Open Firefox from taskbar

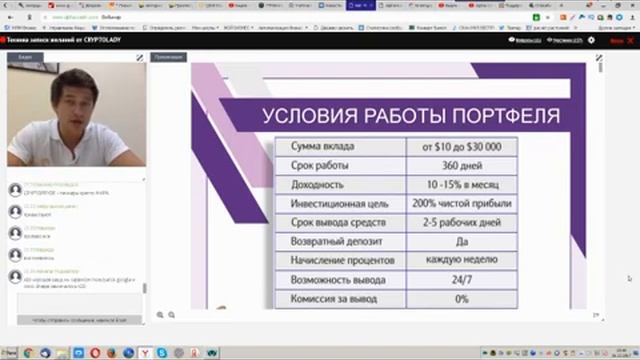[111, 353]
